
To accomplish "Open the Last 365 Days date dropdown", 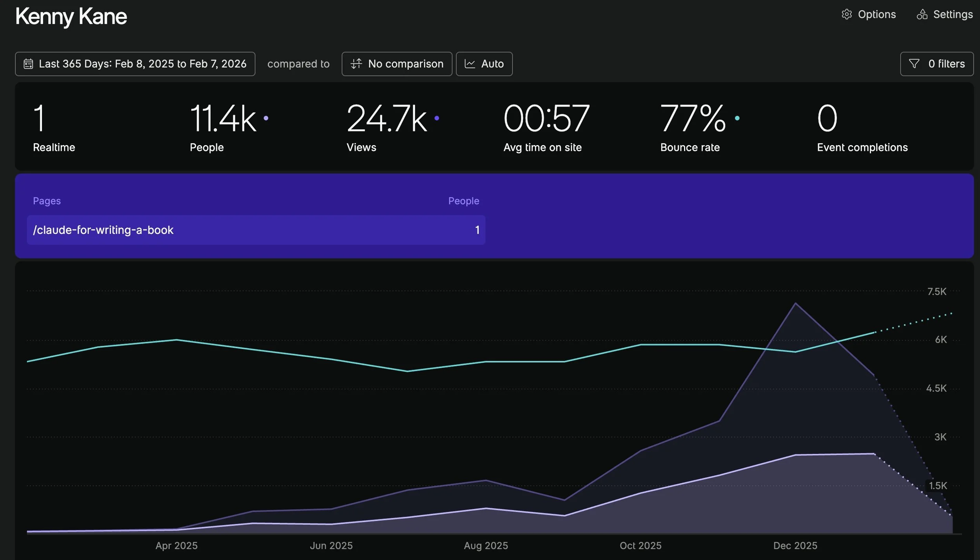I will (x=135, y=64).
